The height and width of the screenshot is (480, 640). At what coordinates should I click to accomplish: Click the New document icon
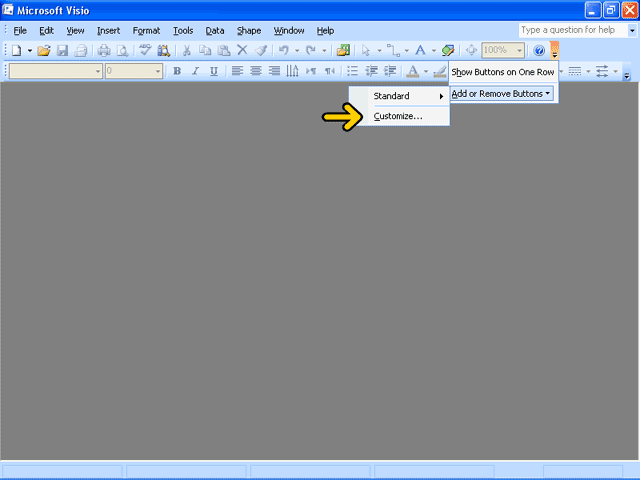[16, 50]
